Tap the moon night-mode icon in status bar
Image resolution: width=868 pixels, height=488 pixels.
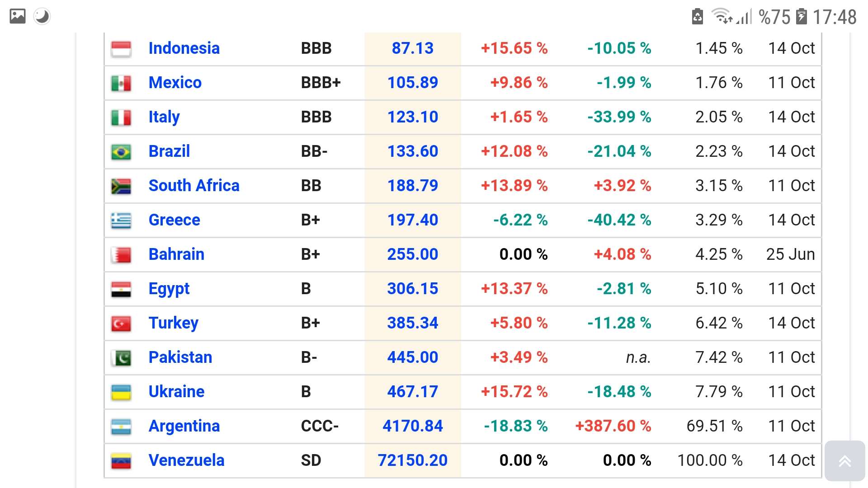click(42, 17)
